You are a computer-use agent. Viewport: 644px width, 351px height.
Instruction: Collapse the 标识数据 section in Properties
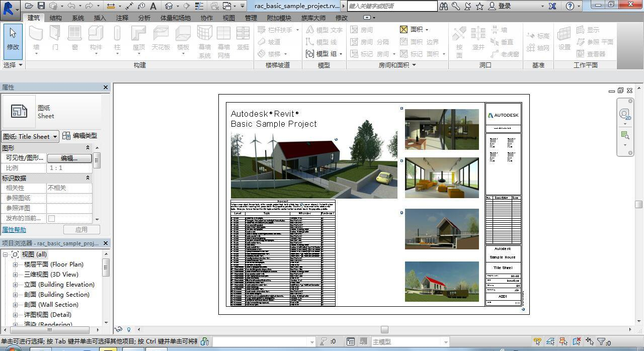coord(88,178)
